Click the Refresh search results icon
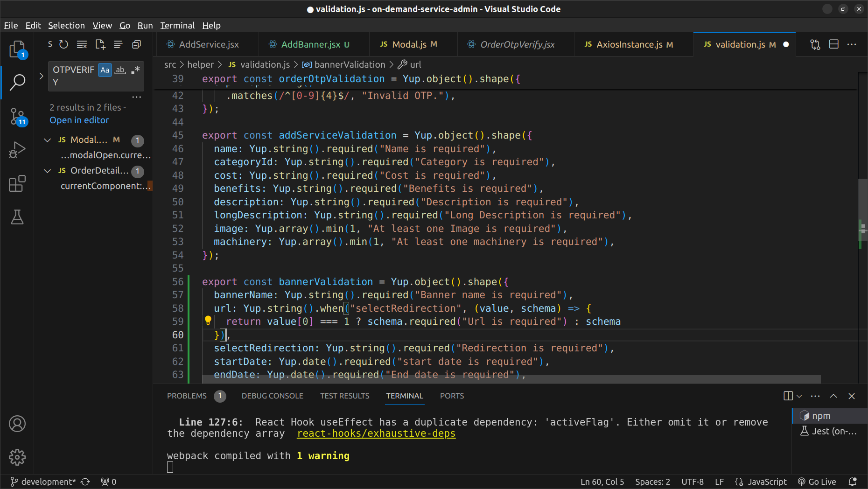This screenshot has width=868, height=489. coord(64,44)
